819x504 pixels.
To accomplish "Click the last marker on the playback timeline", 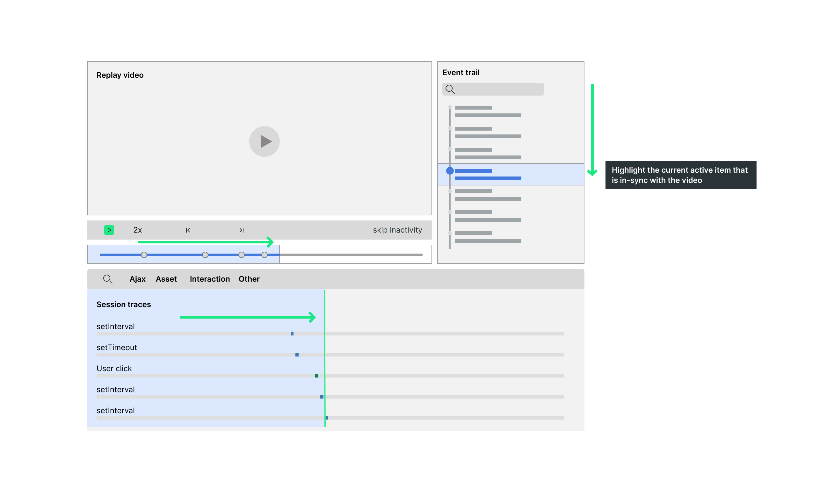I will tap(264, 255).
